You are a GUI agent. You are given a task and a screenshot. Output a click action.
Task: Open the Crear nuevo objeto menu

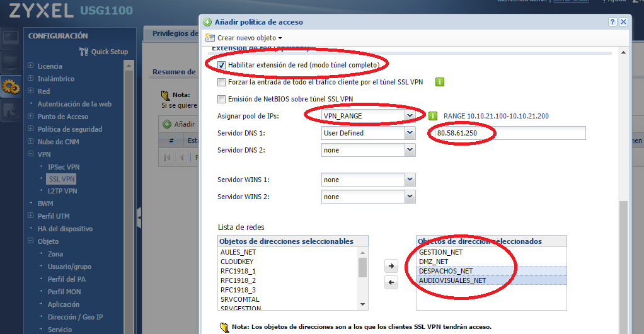coord(250,38)
